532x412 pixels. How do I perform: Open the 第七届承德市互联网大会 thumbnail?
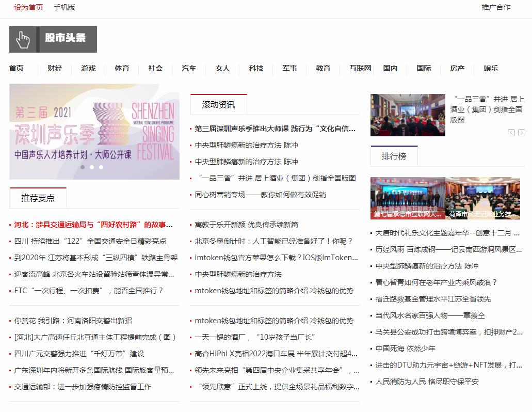408,198
